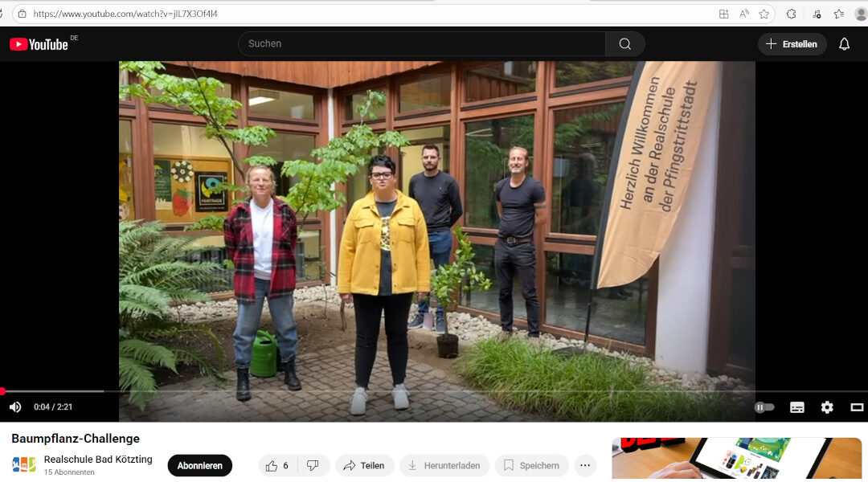Dislike the video with thumbs down
This screenshot has width=868, height=482.
point(313,466)
